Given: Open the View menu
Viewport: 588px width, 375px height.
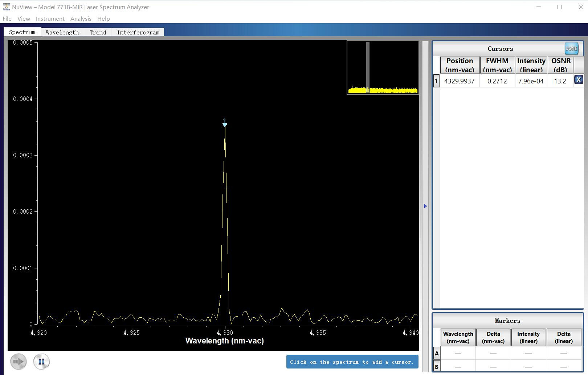Looking at the screenshot, I should (x=24, y=18).
